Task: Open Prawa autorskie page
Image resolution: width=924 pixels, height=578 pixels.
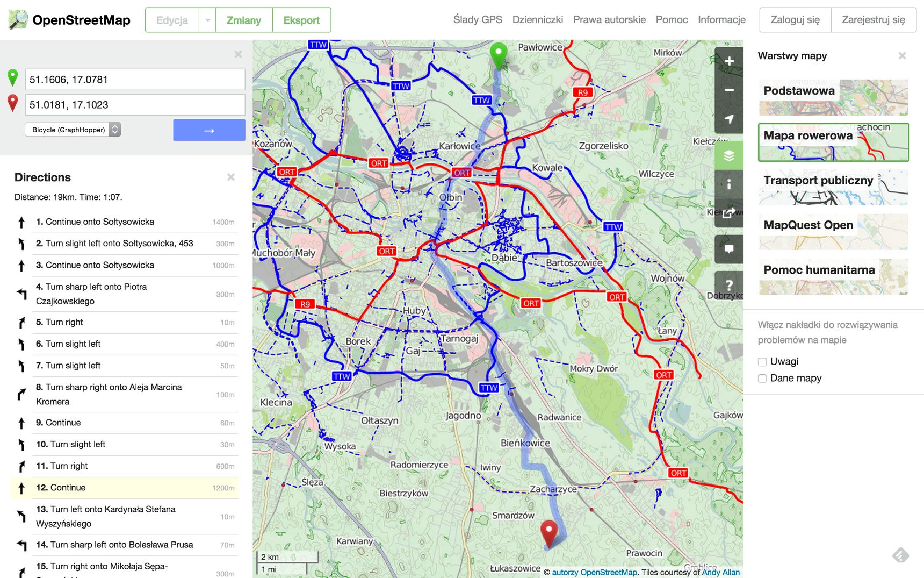Action: click(609, 19)
